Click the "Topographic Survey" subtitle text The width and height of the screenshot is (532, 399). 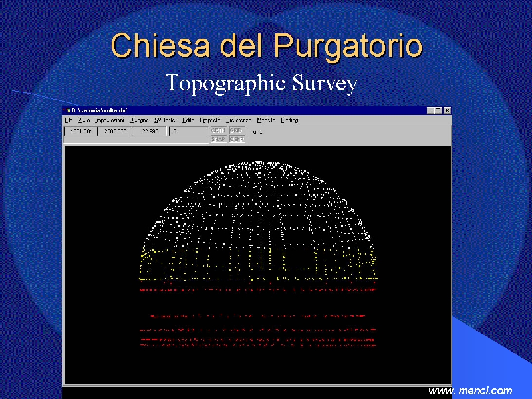261,83
